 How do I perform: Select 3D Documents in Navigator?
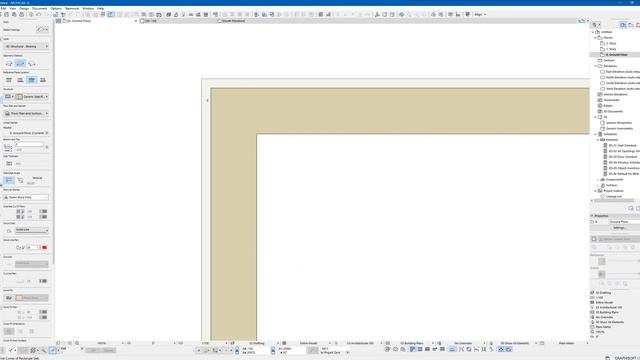613,111
